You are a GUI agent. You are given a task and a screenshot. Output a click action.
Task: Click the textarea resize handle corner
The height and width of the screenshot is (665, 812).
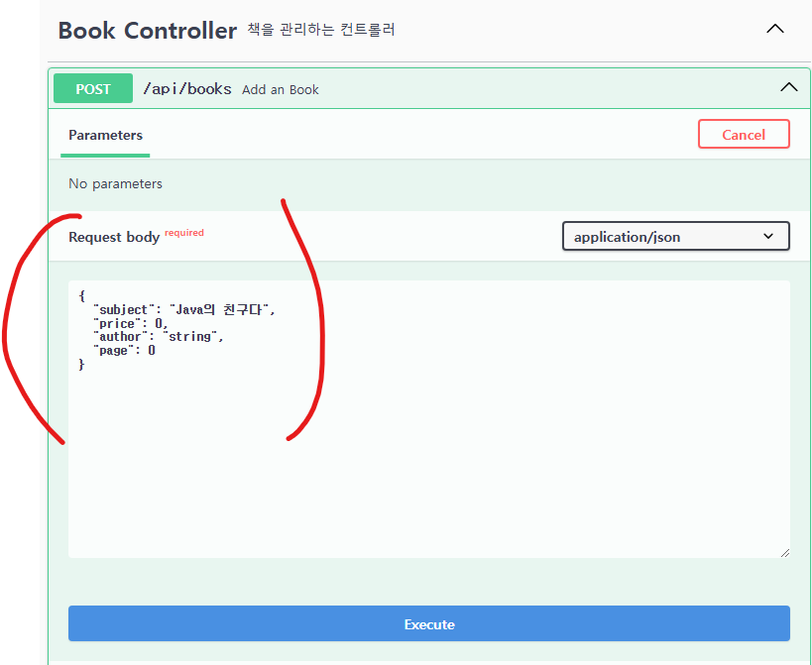(785, 553)
